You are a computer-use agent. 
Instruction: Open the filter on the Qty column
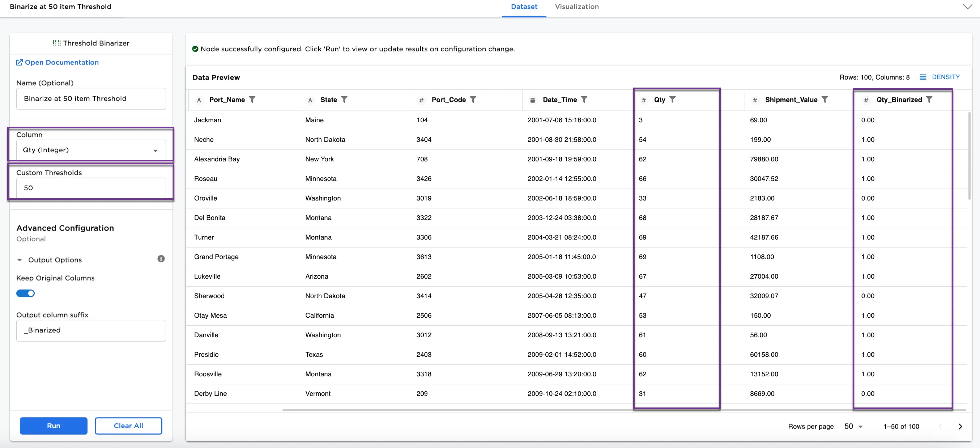click(673, 100)
